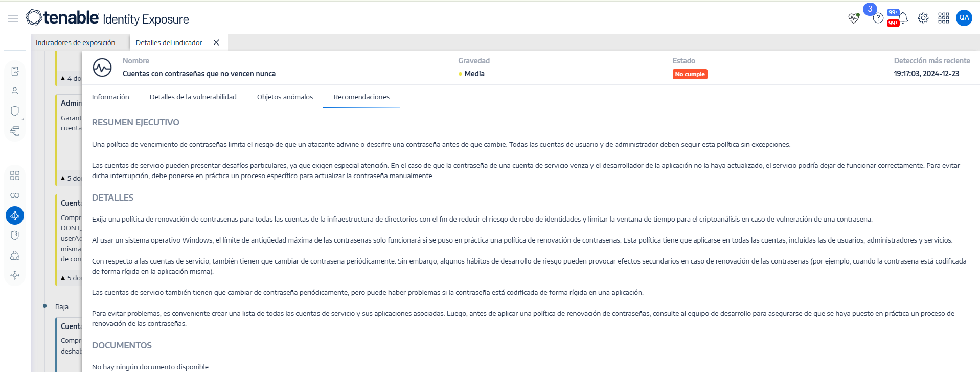Open the health check heart icon
The image size is (980, 372).
pyautogui.click(x=853, y=18)
